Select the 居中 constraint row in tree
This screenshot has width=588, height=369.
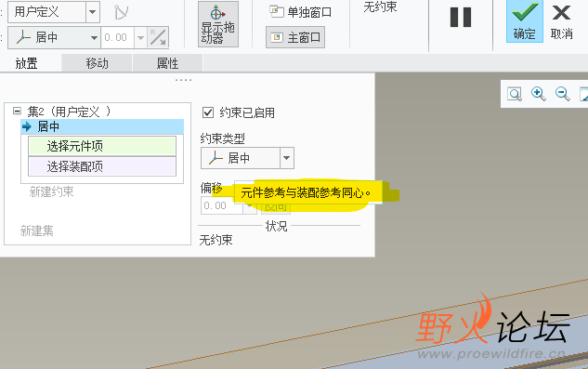click(x=102, y=126)
